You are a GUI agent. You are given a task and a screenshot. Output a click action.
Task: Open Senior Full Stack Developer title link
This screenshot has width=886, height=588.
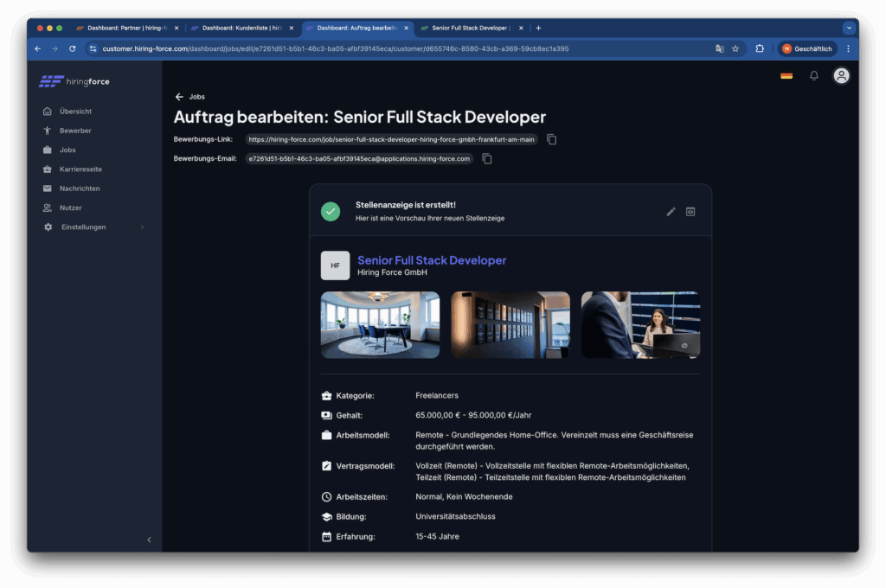(432, 260)
